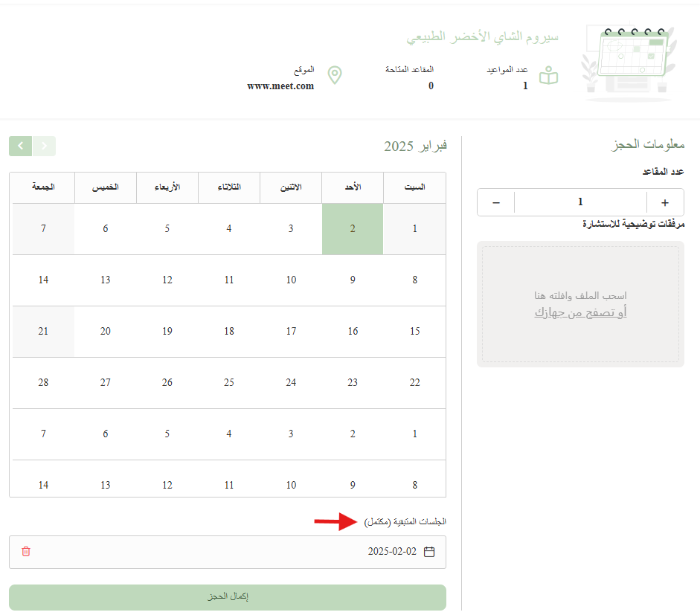Click the file drop zone for attachments
700x615 pixels.
[x=580, y=304]
